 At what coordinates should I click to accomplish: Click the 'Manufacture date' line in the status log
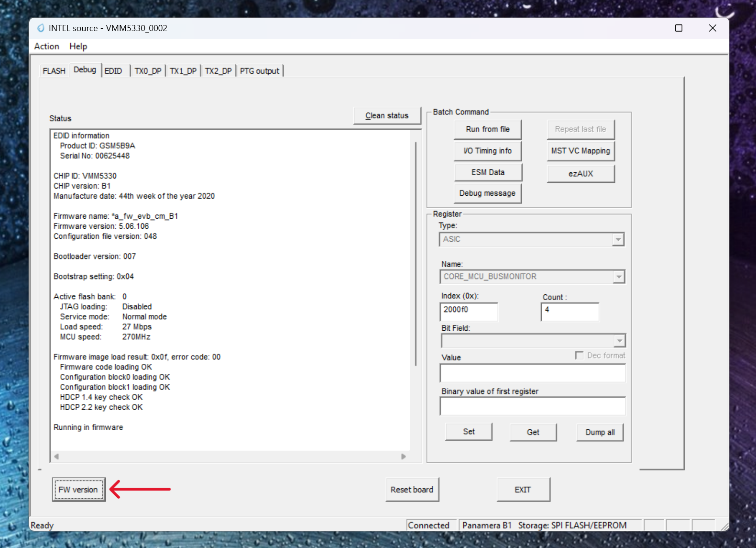point(134,196)
